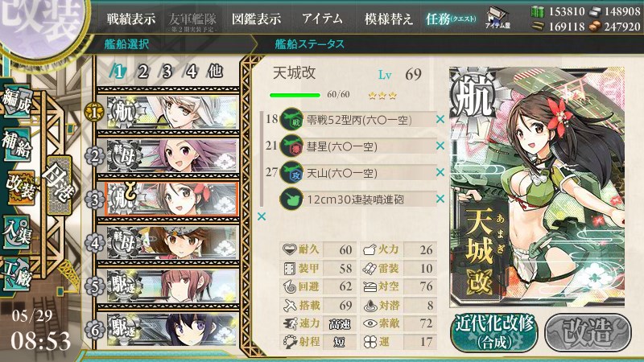Open the 工廠 (factory) sidebar icon
The width and height of the screenshot is (644, 362).
16,274
